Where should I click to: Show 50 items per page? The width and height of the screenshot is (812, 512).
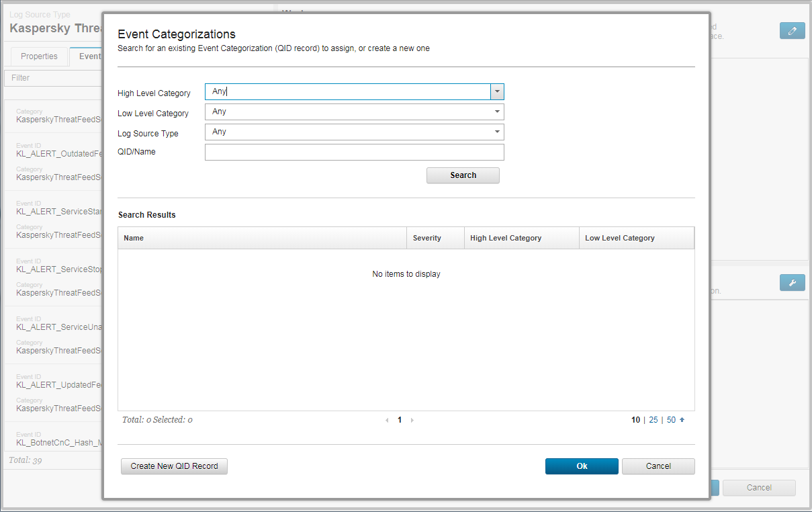[x=670, y=420]
